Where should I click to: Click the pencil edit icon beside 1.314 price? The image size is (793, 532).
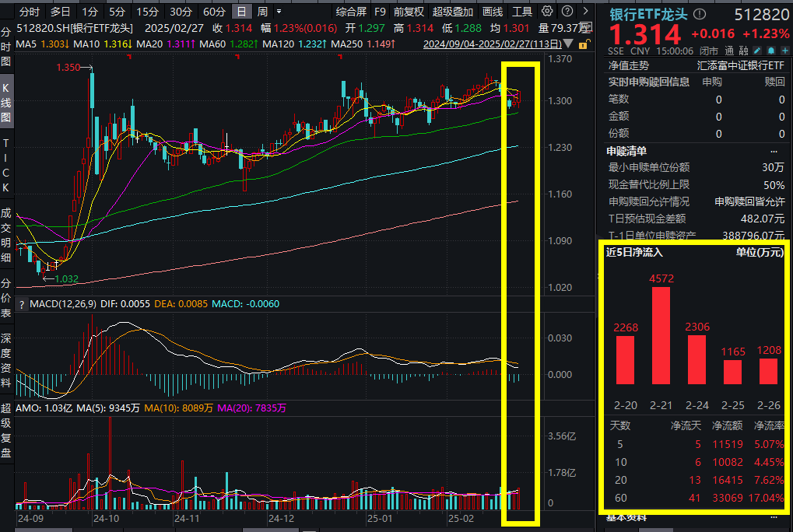[x=756, y=51]
